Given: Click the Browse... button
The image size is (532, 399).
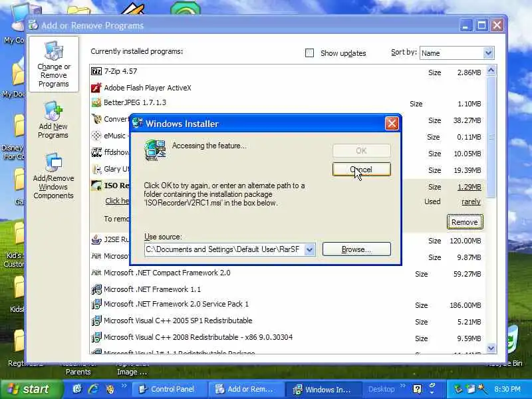Looking at the screenshot, I should pyautogui.click(x=356, y=249).
